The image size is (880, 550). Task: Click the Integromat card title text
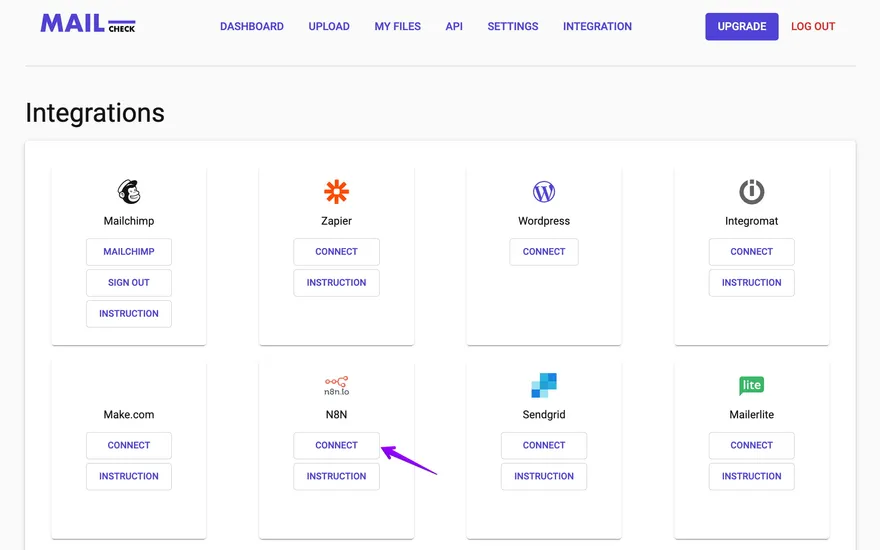pyautogui.click(x=751, y=221)
